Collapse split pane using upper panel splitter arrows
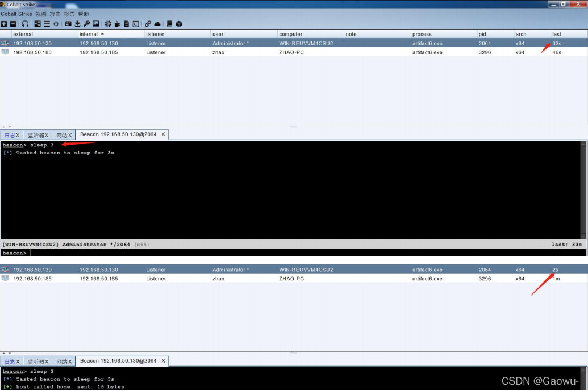 [6, 127]
